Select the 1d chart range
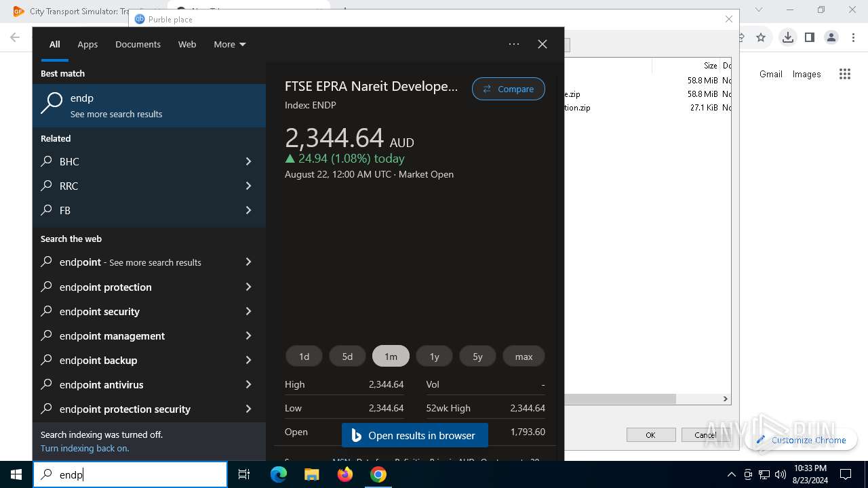This screenshot has height=488, width=868. click(x=304, y=357)
